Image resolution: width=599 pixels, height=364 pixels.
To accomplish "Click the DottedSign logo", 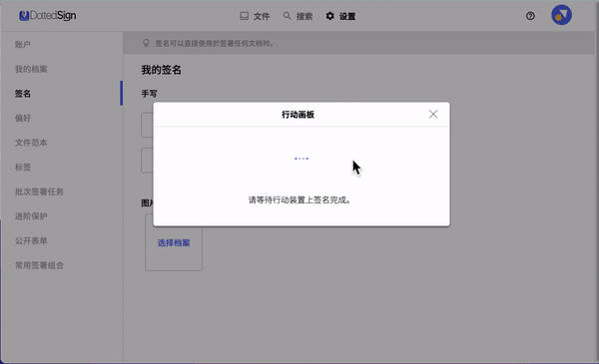I will (48, 16).
